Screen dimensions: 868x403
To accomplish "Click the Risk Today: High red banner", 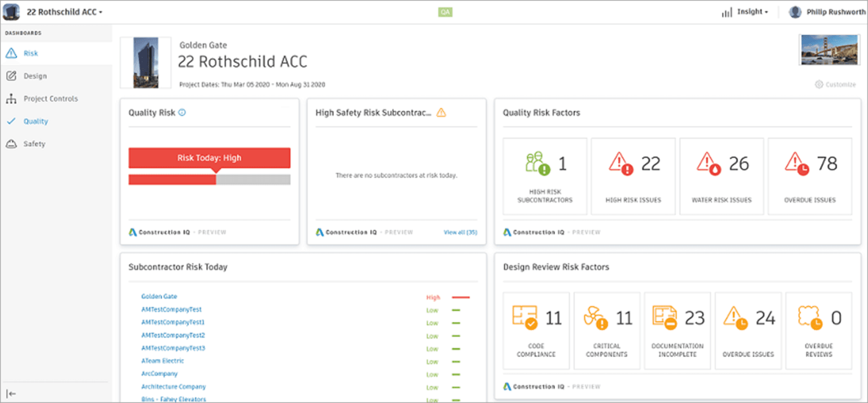I will point(210,158).
